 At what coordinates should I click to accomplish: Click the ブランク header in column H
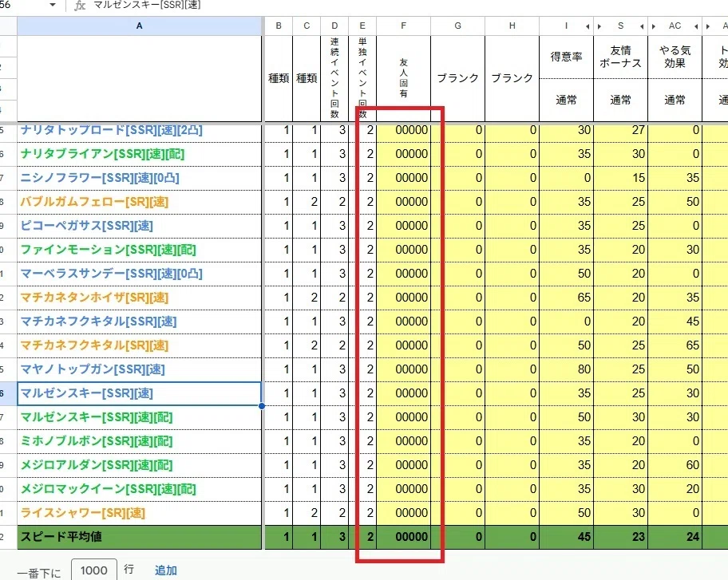(x=512, y=78)
